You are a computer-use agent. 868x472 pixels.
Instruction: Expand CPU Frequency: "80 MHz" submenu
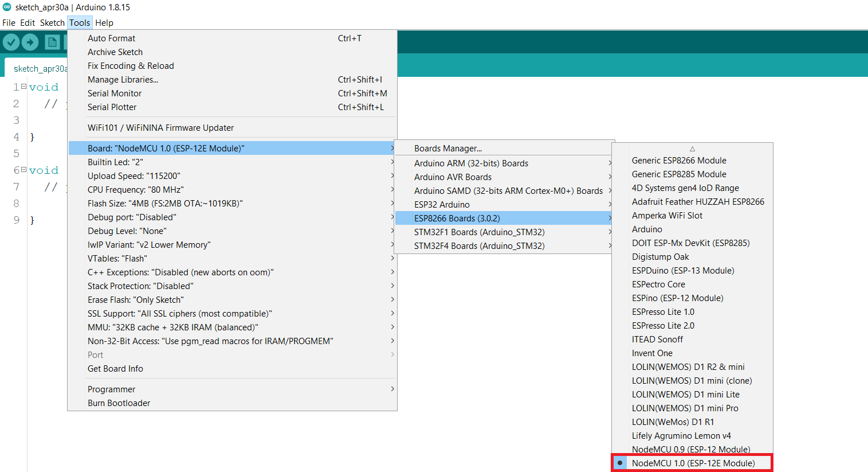tap(232, 190)
